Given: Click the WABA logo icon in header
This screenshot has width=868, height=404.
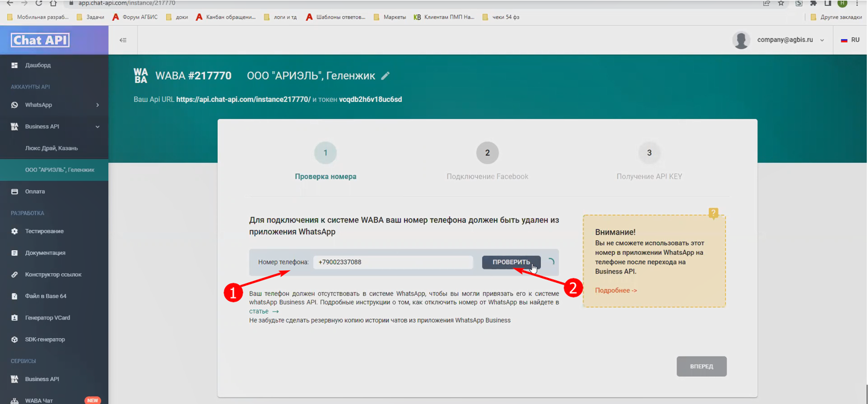Looking at the screenshot, I should 141,76.
